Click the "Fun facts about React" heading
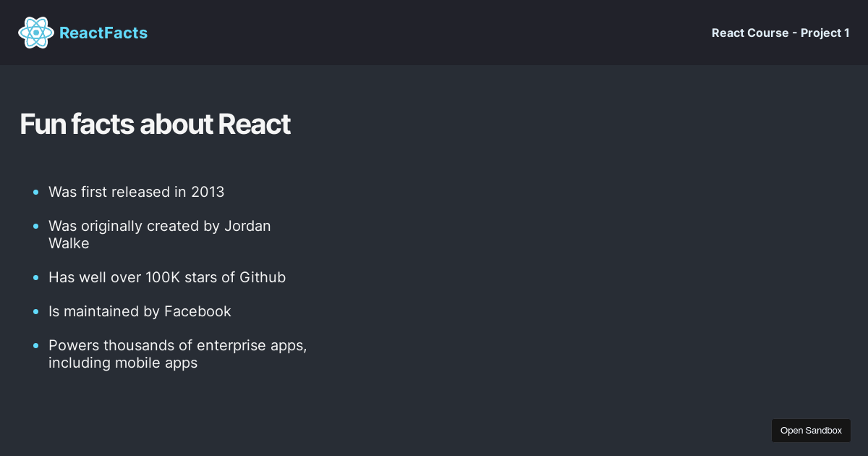 point(155,124)
